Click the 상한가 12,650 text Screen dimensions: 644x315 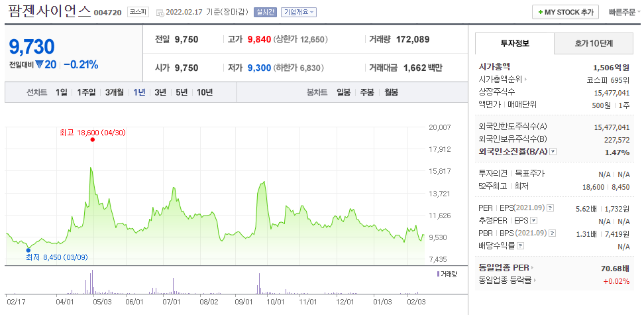tap(301, 40)
